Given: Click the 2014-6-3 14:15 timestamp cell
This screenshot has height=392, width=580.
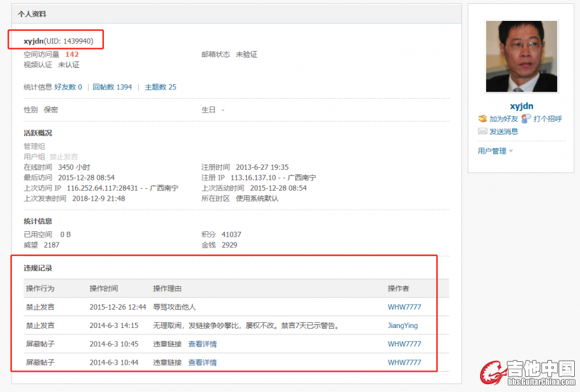Looking at the screenshot, I should pos(114,325).
